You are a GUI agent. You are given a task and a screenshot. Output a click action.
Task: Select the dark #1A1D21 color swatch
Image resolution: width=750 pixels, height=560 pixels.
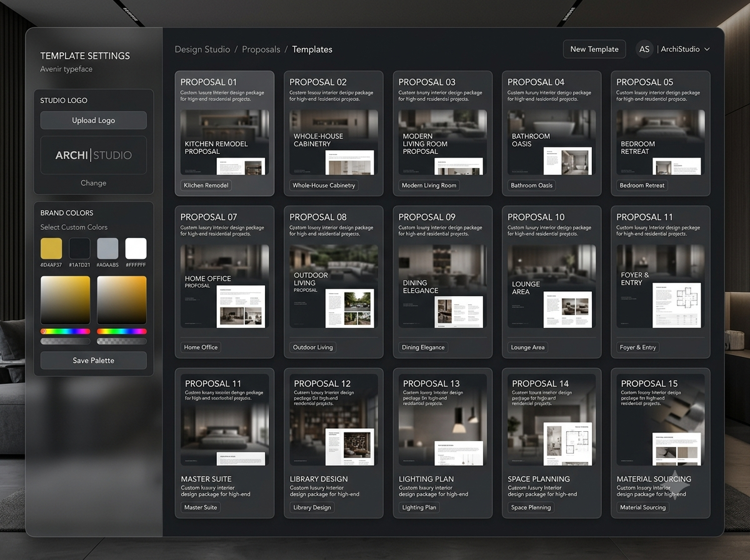click(x=79, y=248)
